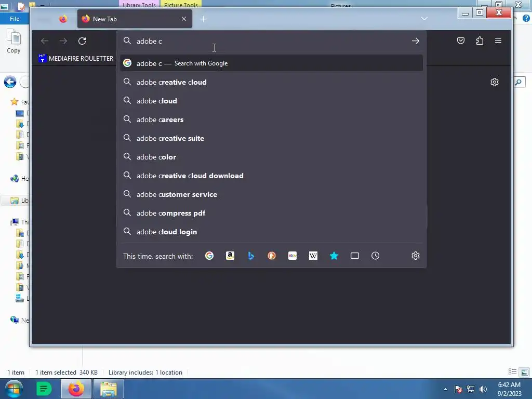Viewport: 532px width, 399px height.
Task: Choose the 'adobe customer service' suggestion
Action: coord(271,194)
